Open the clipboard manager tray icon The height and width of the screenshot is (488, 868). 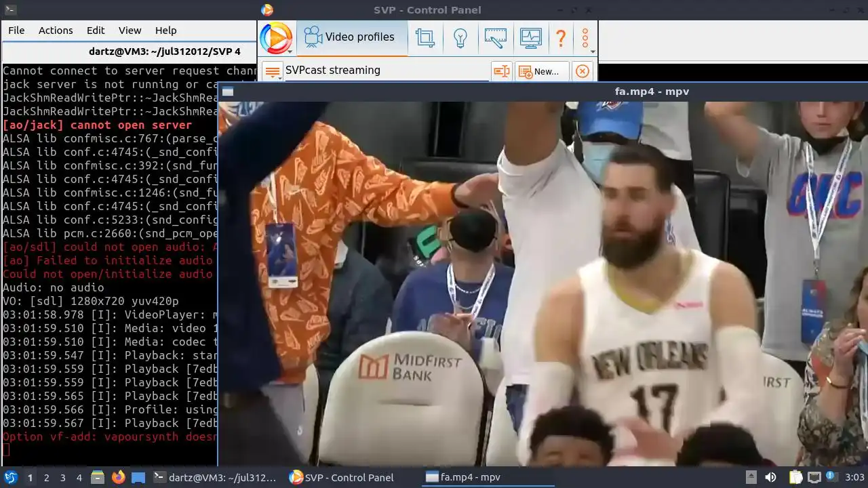[795, 478]
